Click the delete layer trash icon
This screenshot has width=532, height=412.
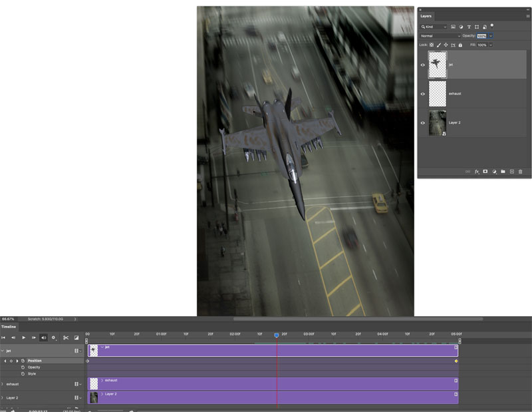(x=521, y=172)
